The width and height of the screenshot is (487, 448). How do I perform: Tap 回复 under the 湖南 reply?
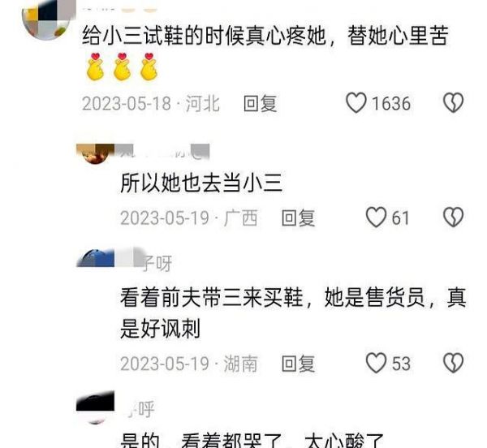pos(298,364)
